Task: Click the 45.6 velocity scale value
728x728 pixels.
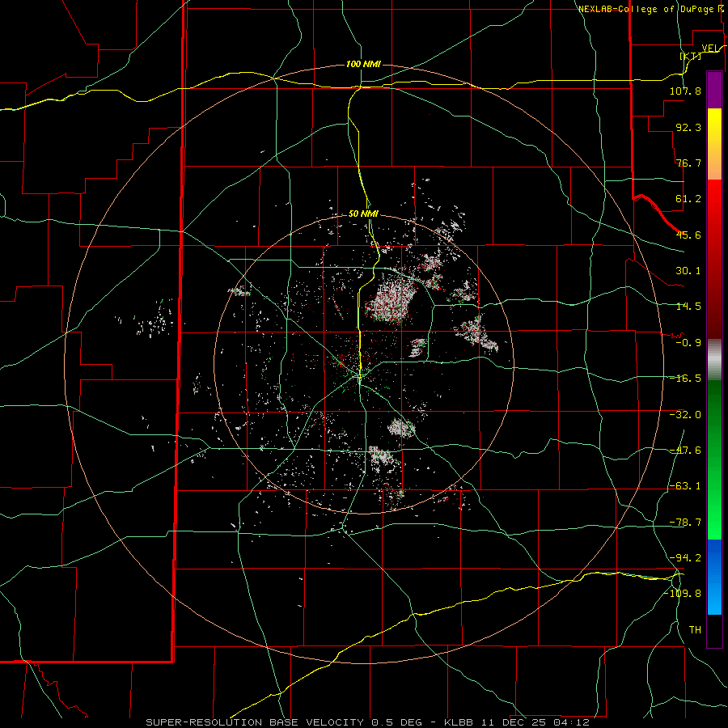Action: 688,235
